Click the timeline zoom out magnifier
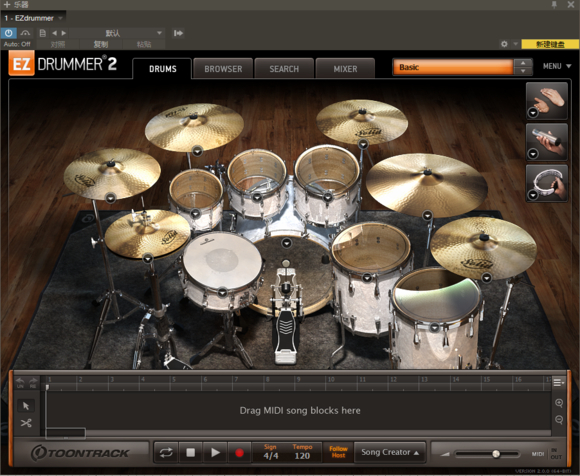The width and height of the screenshot is (580, 476). [x=559, y=419]
